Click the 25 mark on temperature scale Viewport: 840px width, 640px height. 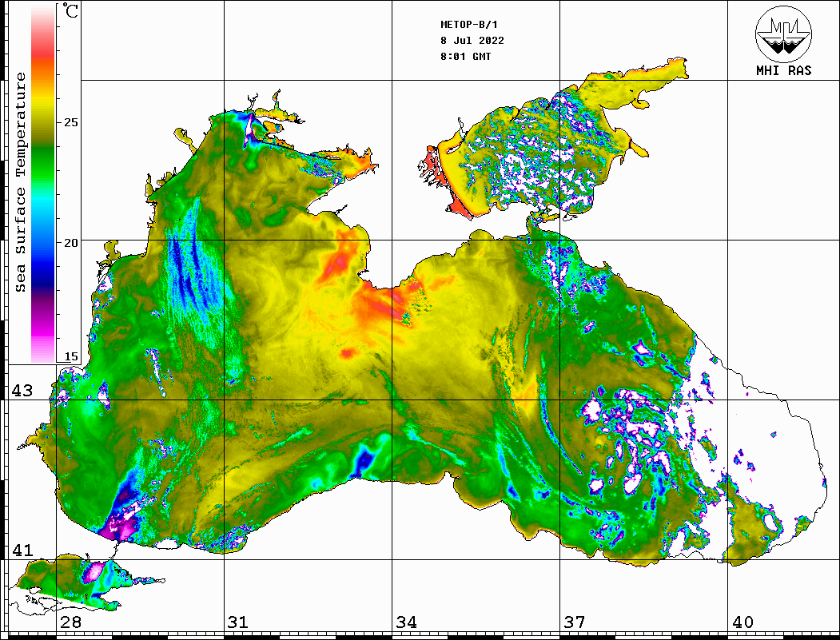pos(70,122)
